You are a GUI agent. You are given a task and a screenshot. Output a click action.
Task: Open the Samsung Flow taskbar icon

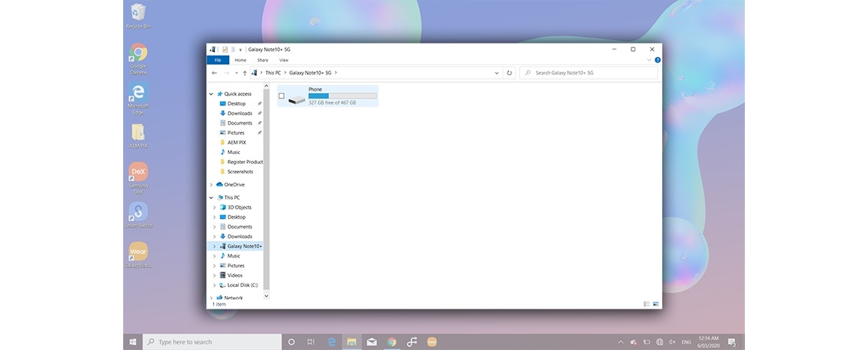click(x=411, y=342)
